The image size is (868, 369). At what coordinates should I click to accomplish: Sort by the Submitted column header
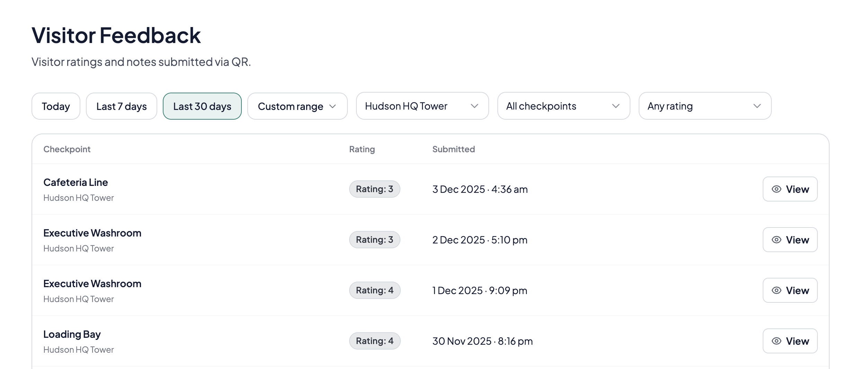tap(453, 149)
